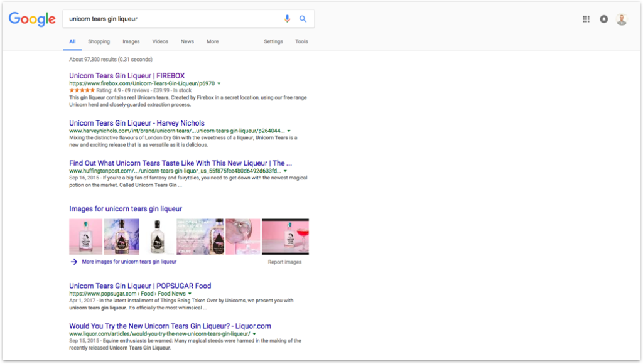The image size is (643, 364).
Task: Expand the harveynichols.com URL dropdown arrow
Action: (289, 131)
